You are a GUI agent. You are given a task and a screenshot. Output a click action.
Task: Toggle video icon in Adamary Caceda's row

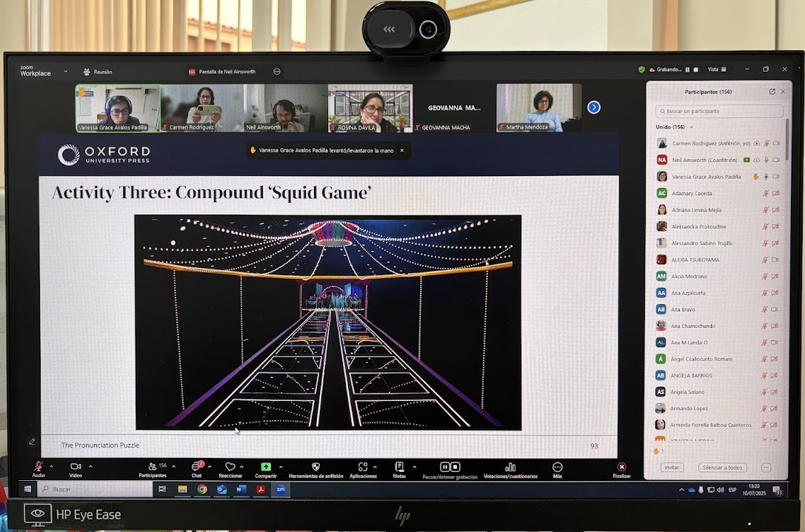[x=775, y=193]
